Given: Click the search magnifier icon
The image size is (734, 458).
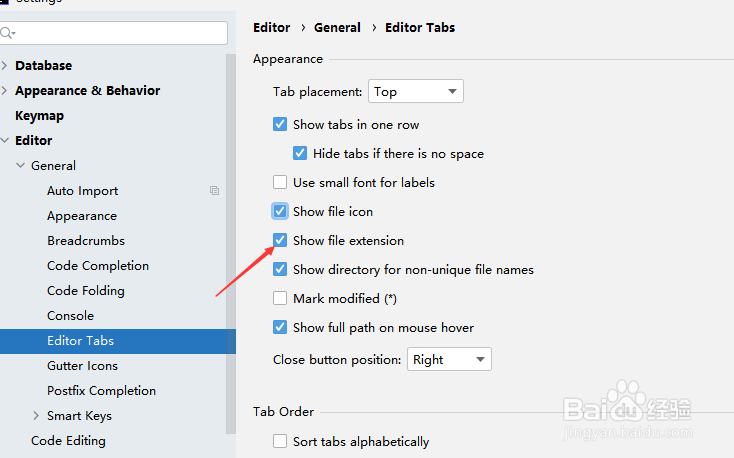Looking at the screenshot, I should pos(6,34).
